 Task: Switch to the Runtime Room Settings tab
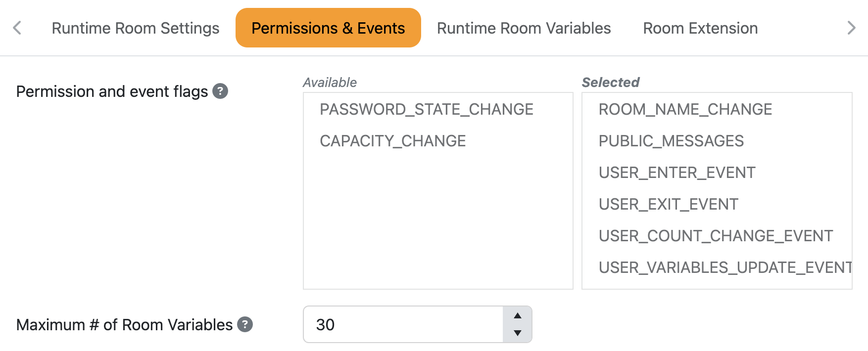click(x=135, y=28)
